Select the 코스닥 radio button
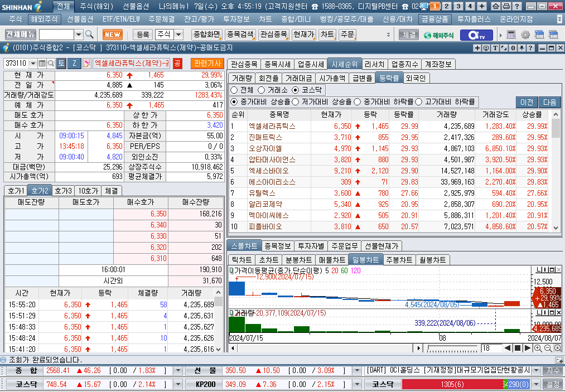The image size is (565, 392). point(296,90)
